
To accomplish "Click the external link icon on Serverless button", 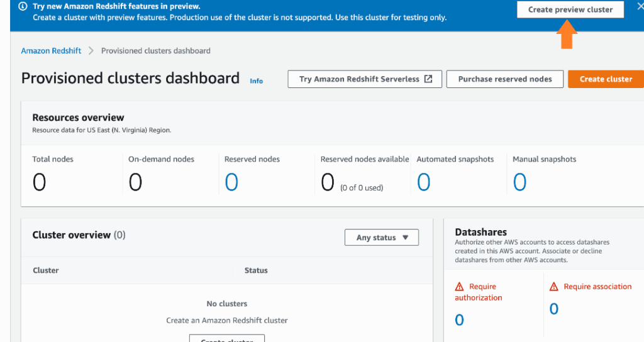I will 428,79.
